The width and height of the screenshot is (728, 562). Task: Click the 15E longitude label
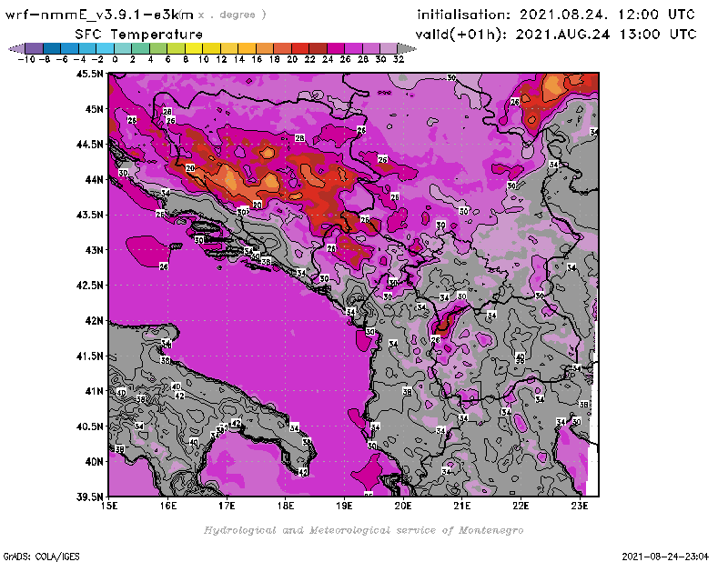click(x=109, y=506)
